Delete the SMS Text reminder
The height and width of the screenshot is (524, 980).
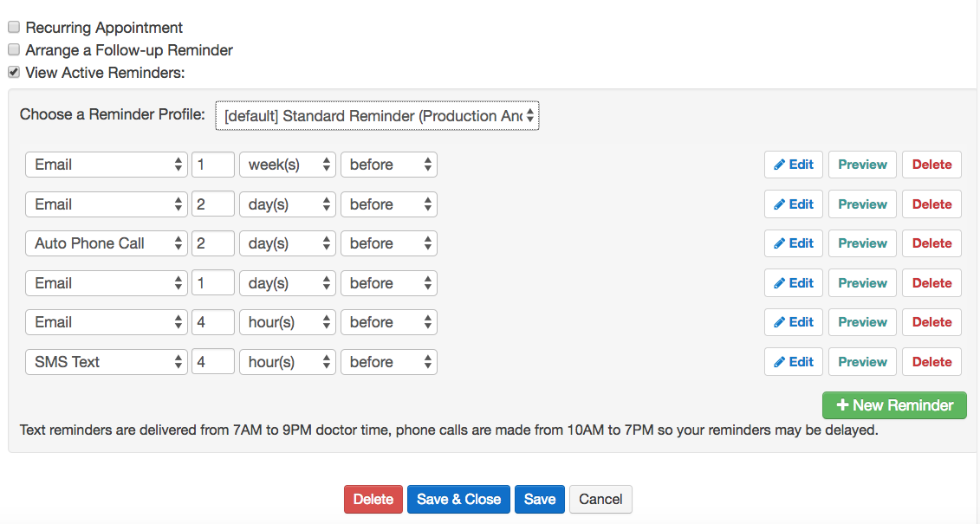(x=931, y=362)
